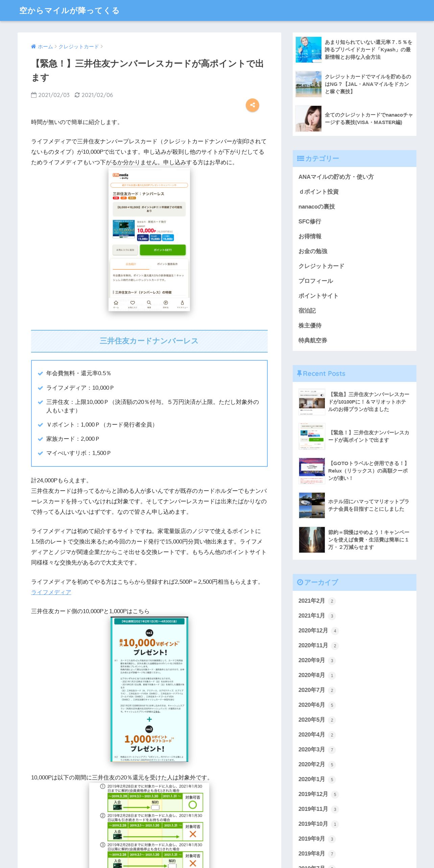Open archive 2020年4月
434x868 pixels.
311,734
